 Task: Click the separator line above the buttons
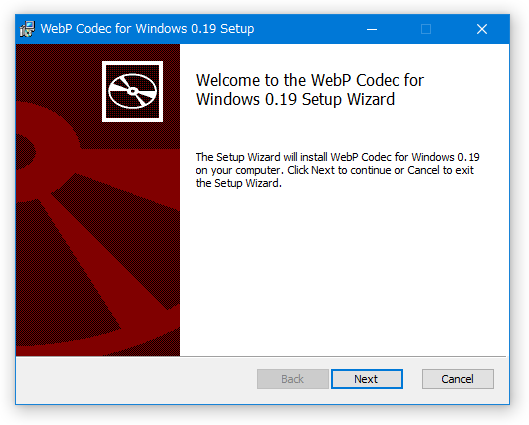pyautogui.click(x=261, y=356)
